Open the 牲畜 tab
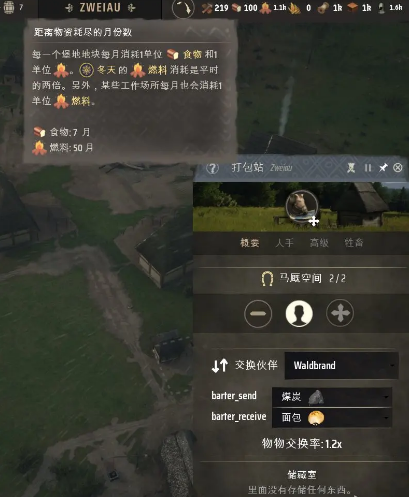The height and width of the screenshot is (497, 409). point(354,243)
